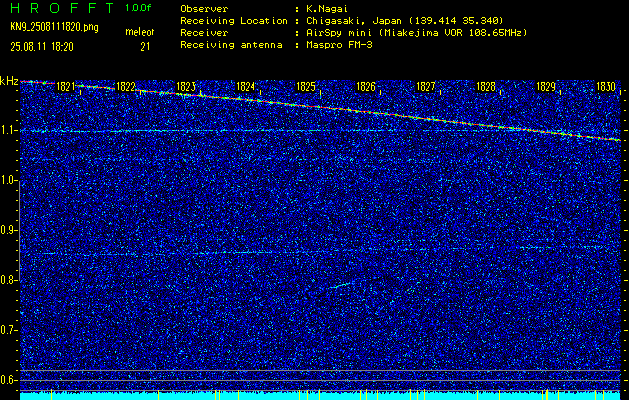Click the Receiving Location label

coord(234,20)
